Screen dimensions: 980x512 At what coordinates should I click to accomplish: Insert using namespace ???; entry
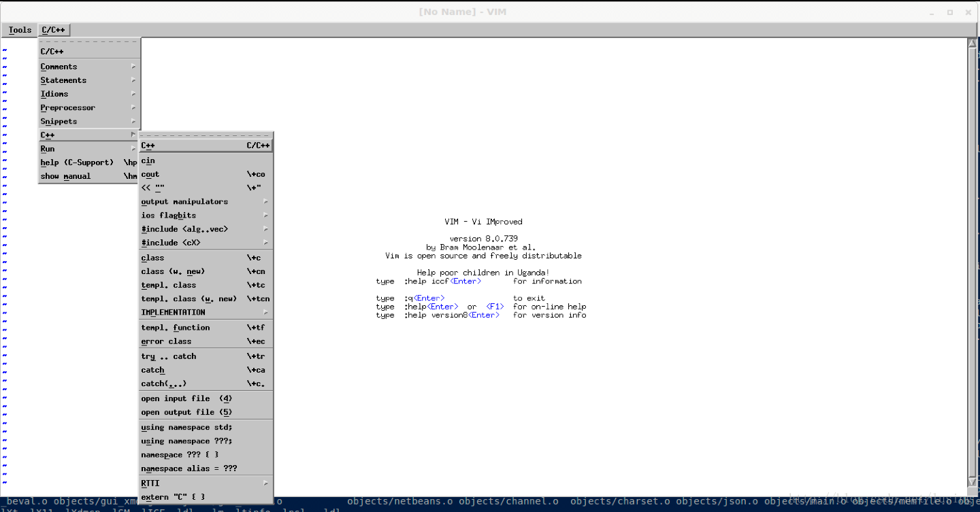(206, 441)
